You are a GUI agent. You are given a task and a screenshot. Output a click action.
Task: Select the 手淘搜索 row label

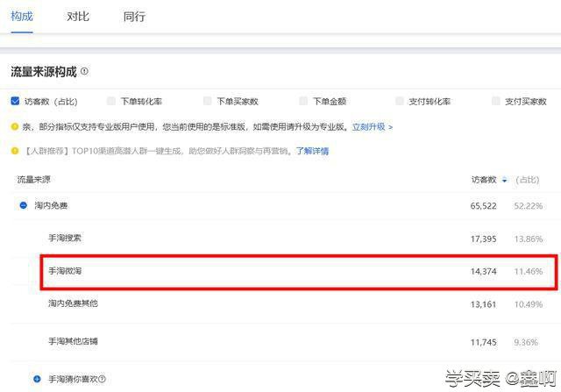tap(65, 238)
